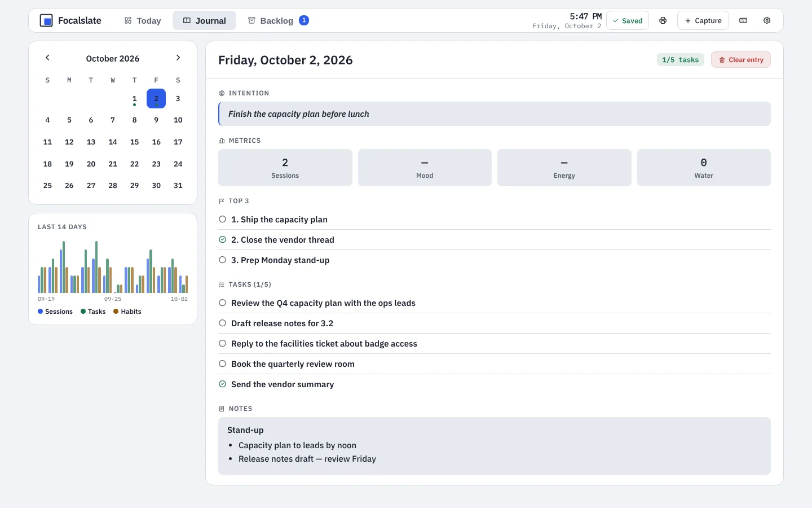812x508 pixels.
Task: Check 'Book the quarterly review room' task
Action: coord(223,364)
